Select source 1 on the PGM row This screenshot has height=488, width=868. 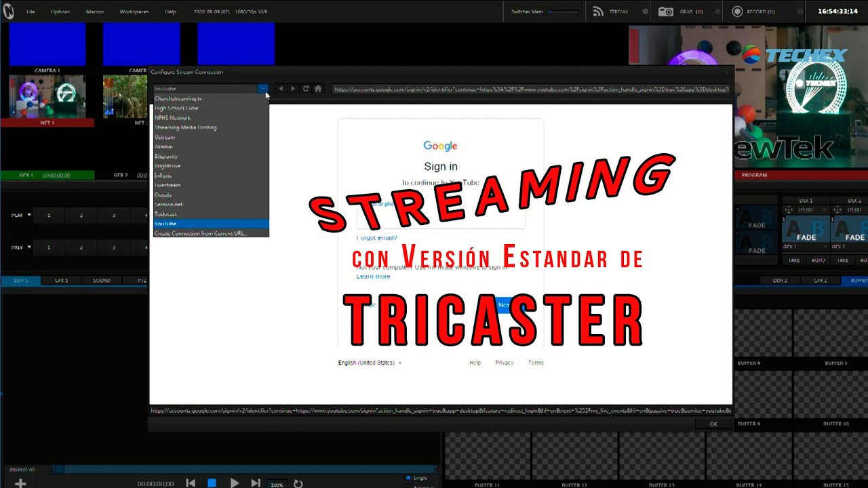point(48,215)
